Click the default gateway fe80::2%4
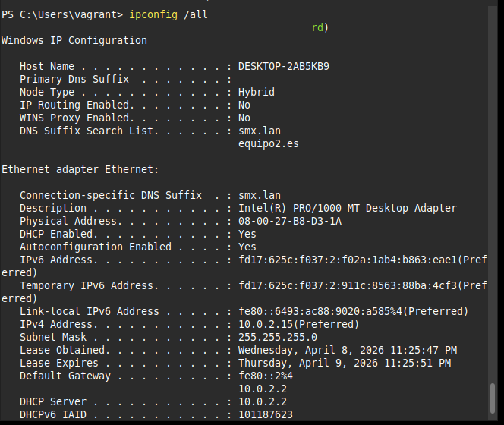Image resolution: width=504 pixels, height=425 pixels. click(x=265, y=376)
